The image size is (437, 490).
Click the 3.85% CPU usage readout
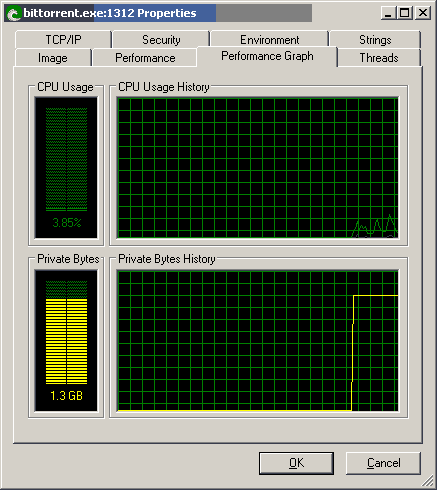67,223
